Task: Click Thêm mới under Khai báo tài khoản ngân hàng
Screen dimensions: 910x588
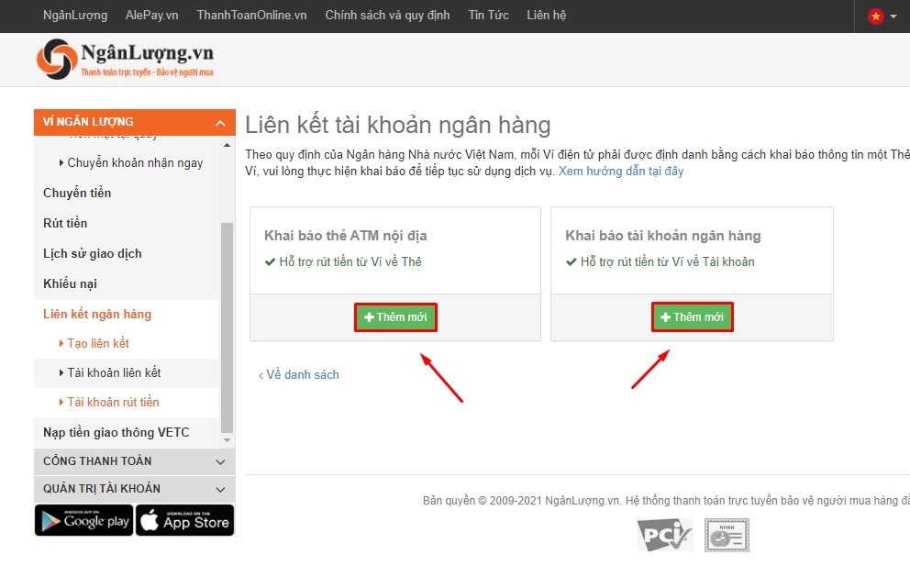Action: point(693,316)
